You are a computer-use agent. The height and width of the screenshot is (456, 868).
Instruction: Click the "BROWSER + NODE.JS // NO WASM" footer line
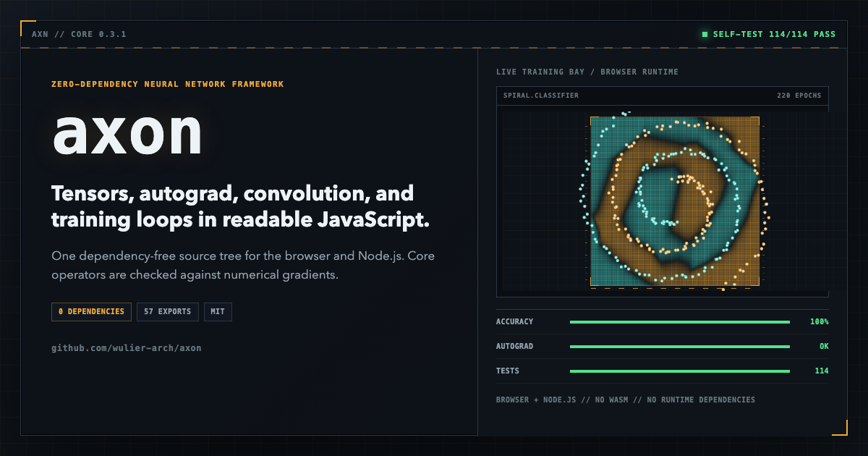[x=626, y=400]
